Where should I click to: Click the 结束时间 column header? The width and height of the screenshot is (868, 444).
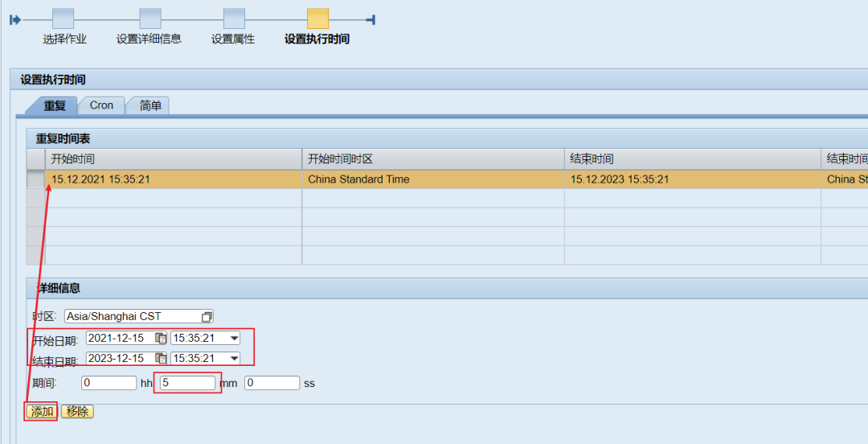pos(693,159)
